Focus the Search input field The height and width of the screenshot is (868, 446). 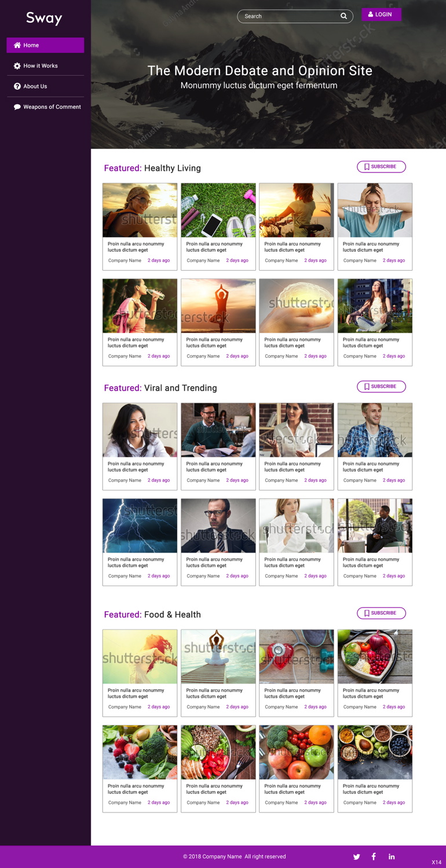pos(290,16)
